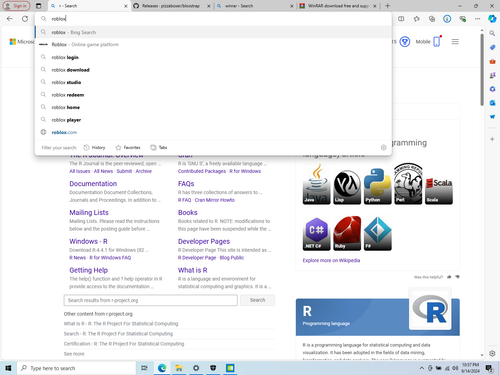Click the R for Windows FAQ link
Image resolution: width=500 pixels, height=375 pixels.
click(110, 258)
